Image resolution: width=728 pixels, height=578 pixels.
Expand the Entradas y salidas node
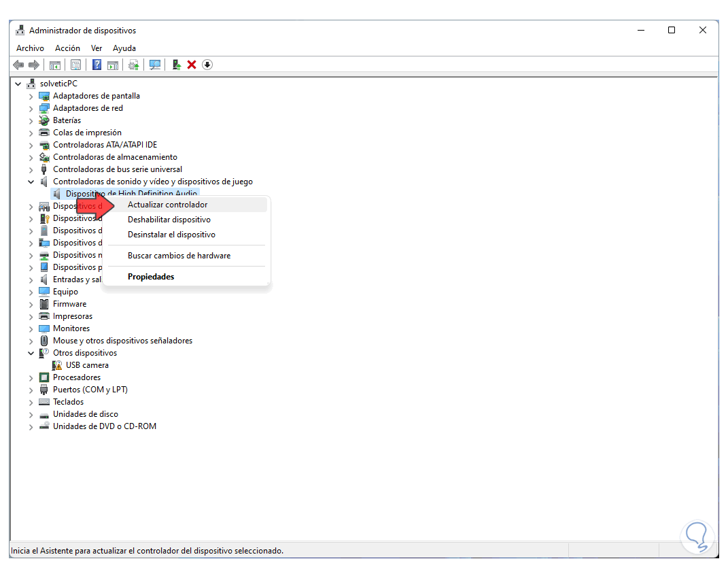click(31, 279)
